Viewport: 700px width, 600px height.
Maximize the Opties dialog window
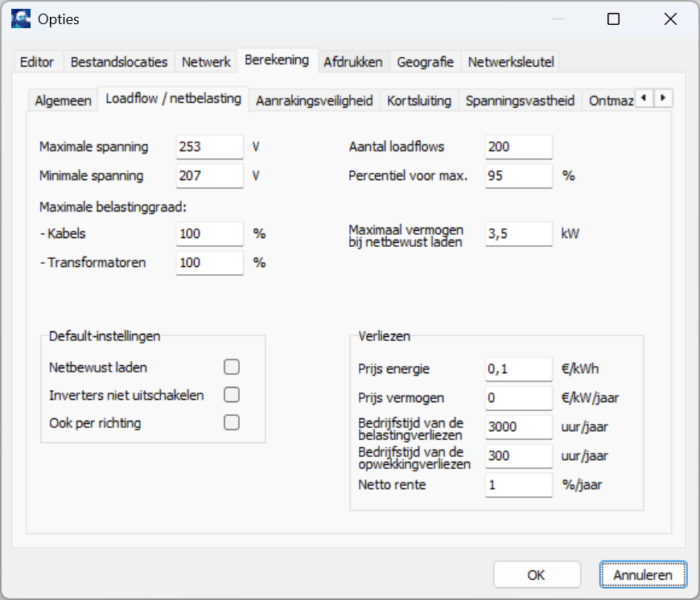[614, 19]
